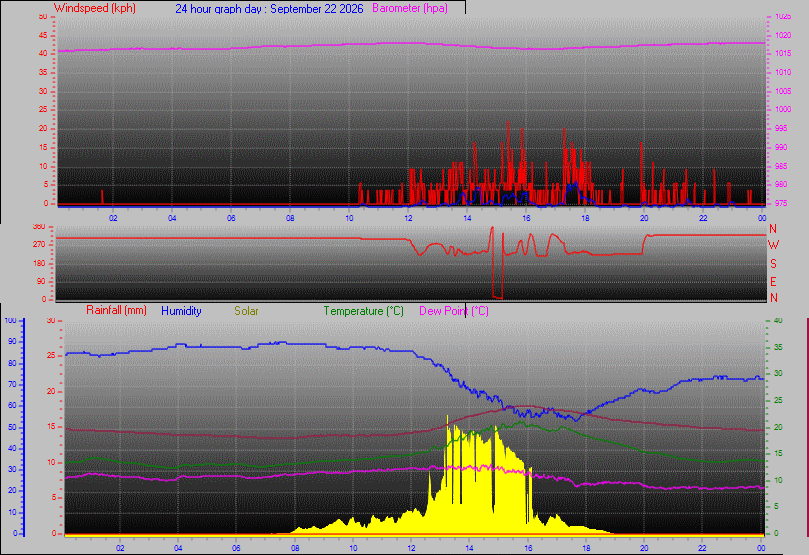809x555 pixels.
Task: Click the "W" compass direction label
Action: tap(773, 245)
